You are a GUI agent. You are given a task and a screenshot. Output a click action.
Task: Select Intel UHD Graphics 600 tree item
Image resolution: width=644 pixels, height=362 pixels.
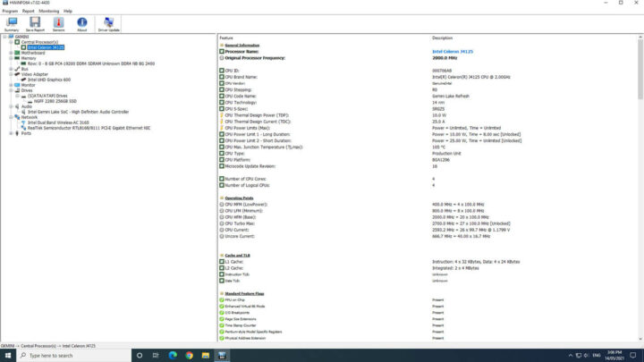[49, 80]
